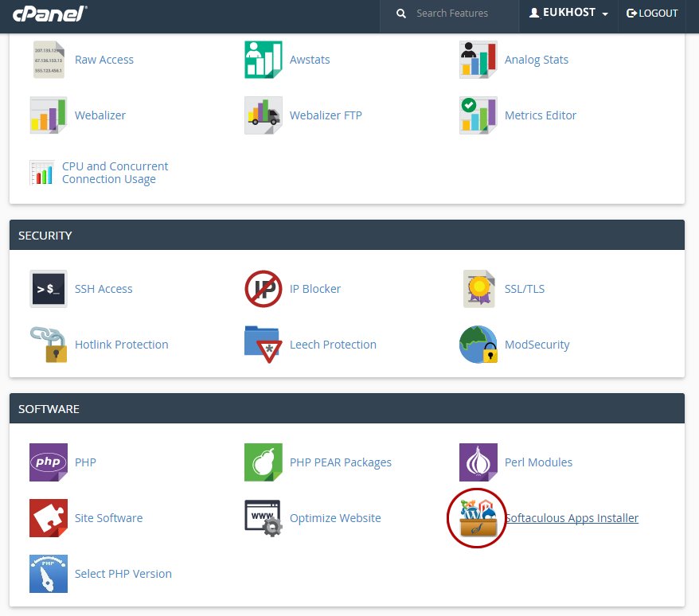Open the SSL/TLS link

coord(525,289)
